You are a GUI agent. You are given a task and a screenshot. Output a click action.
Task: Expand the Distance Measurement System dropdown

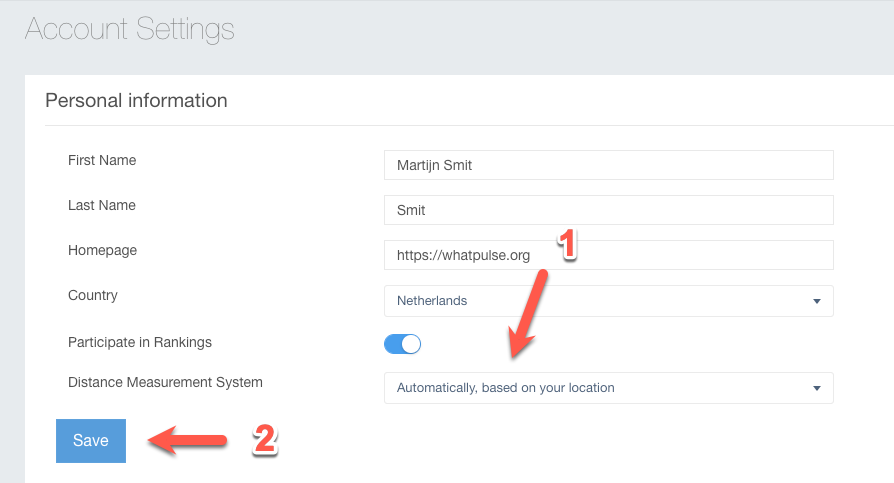(608, 387)
